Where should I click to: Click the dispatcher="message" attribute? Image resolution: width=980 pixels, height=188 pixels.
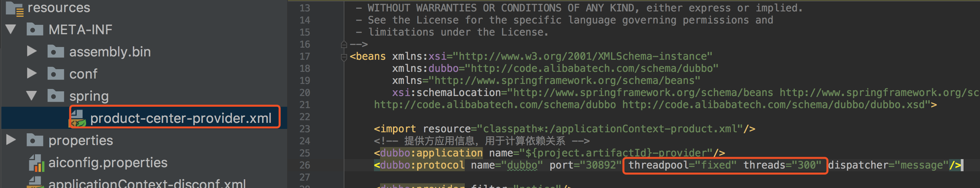click(x=888, y=165)
